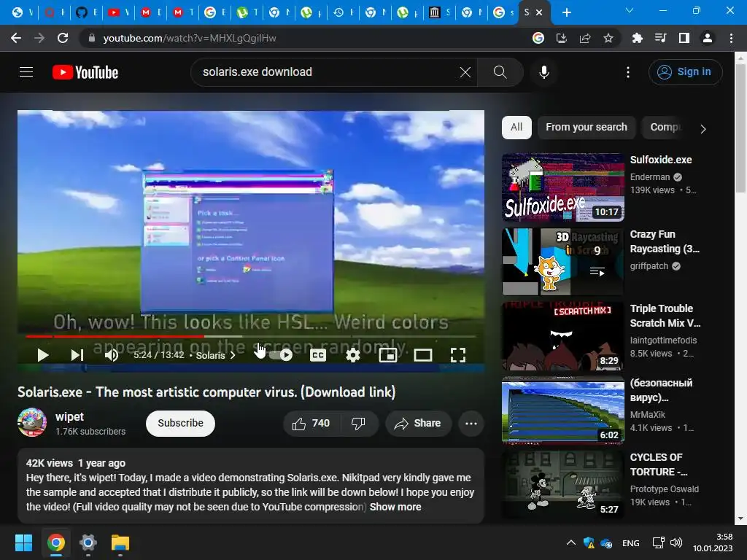The image size is (747, 560).
Task: Click the address bar URL
Action: 190,38
